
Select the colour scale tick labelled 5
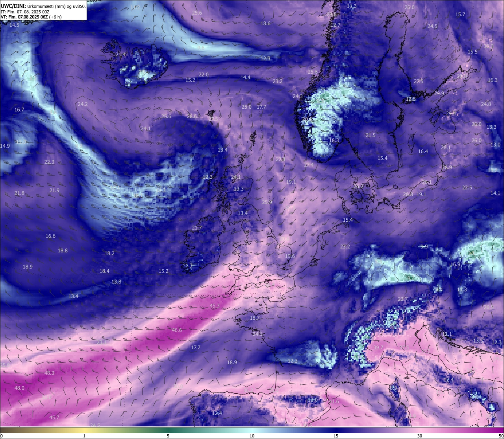tap(168, 436)
